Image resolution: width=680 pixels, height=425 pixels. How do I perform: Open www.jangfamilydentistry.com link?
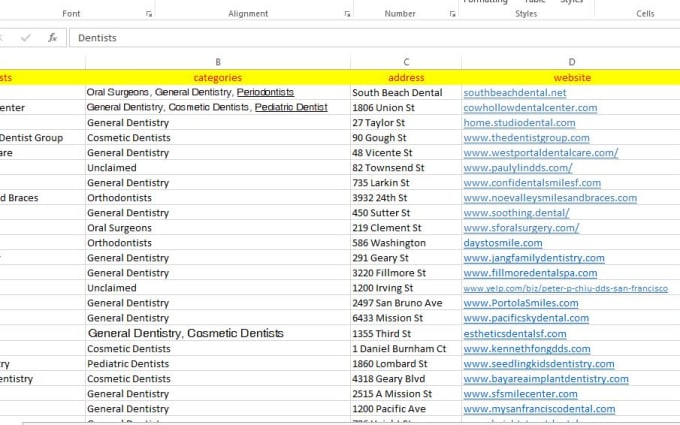coord(534,258)
